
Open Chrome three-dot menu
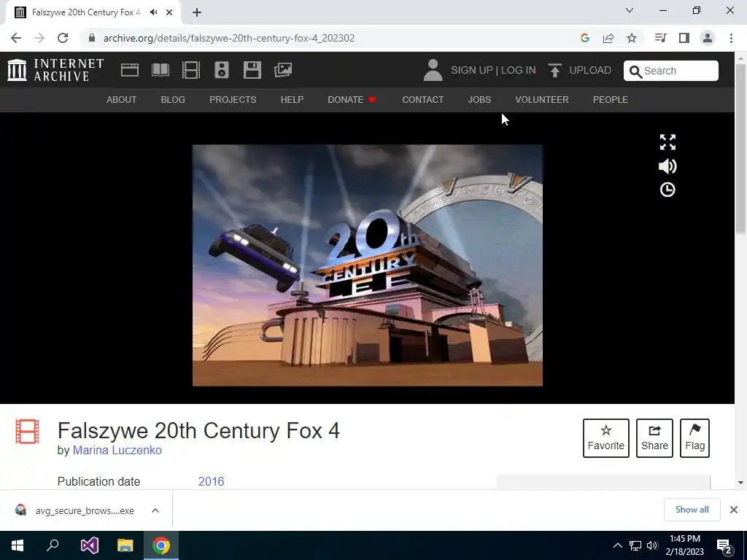(x=731, y=38)
